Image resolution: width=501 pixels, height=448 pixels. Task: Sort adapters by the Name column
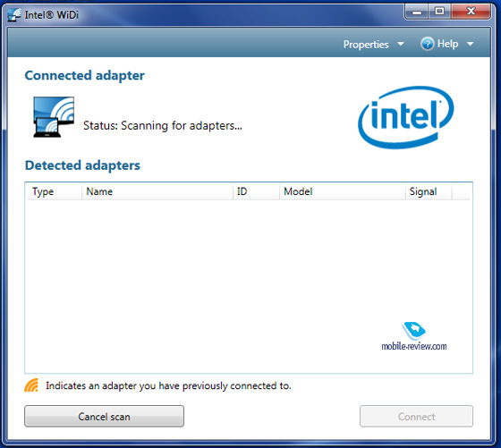(157, 191)
